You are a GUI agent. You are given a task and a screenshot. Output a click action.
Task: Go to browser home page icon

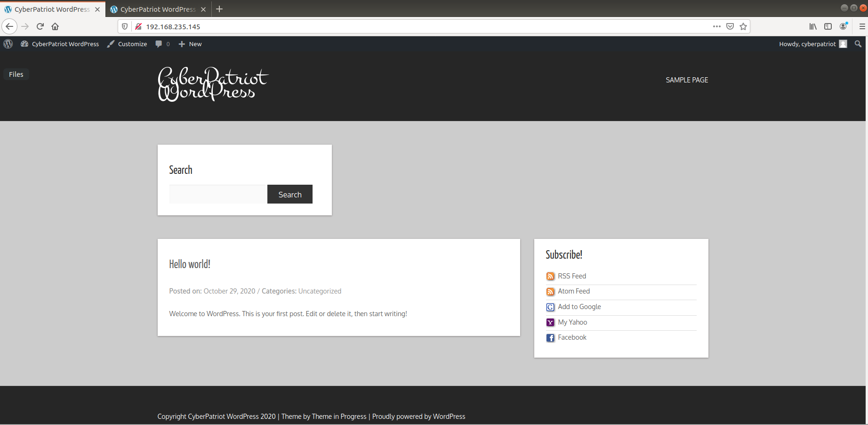[55, 26]
